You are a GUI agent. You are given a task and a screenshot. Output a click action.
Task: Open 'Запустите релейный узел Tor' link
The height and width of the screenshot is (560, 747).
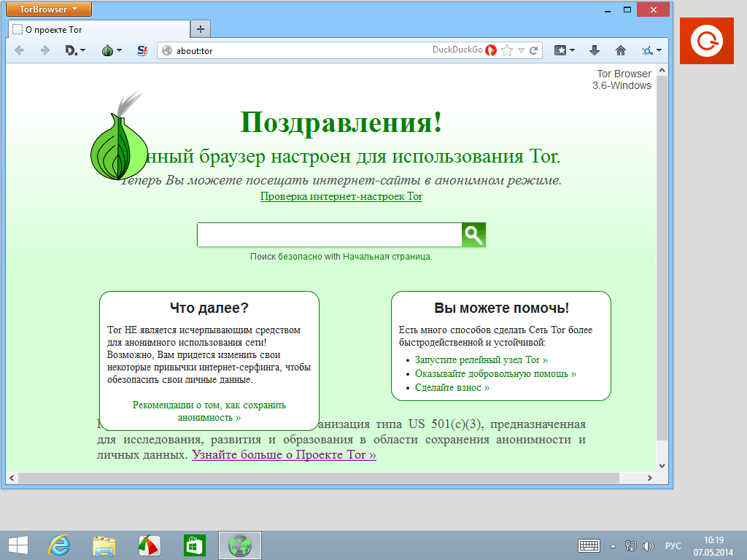(x=481, y=359)
